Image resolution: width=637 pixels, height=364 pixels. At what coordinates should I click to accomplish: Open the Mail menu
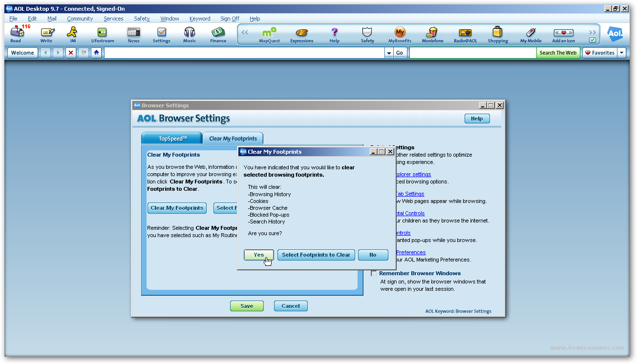tap(52, 19)
